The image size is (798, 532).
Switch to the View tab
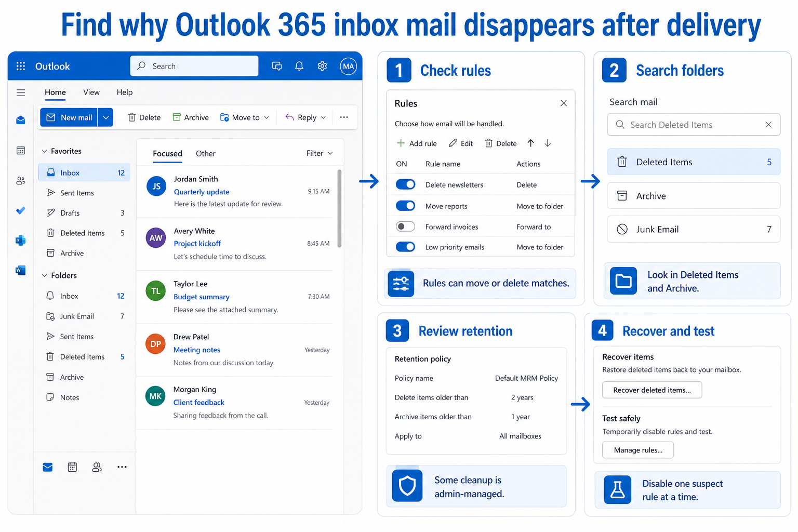pos(91,92)
